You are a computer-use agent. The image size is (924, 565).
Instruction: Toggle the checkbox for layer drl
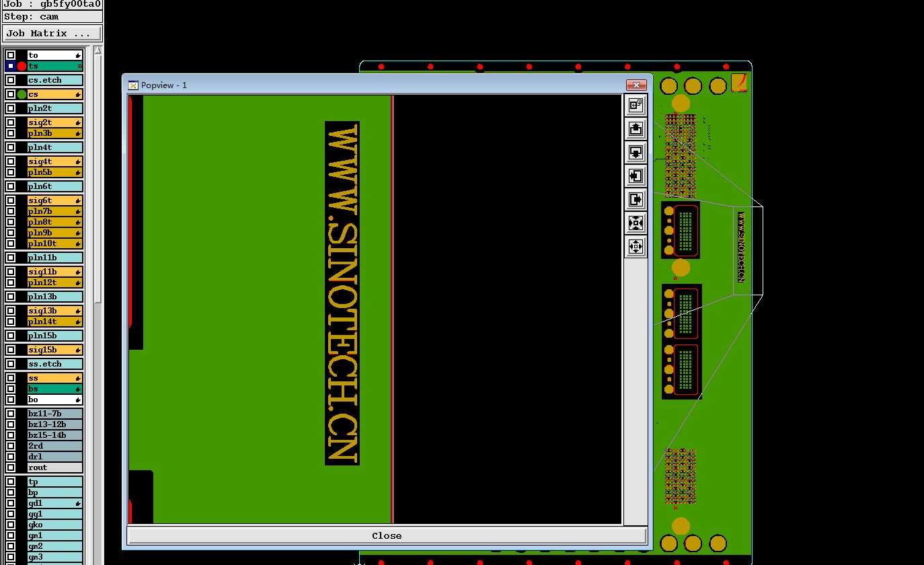[x=11, y=457]
